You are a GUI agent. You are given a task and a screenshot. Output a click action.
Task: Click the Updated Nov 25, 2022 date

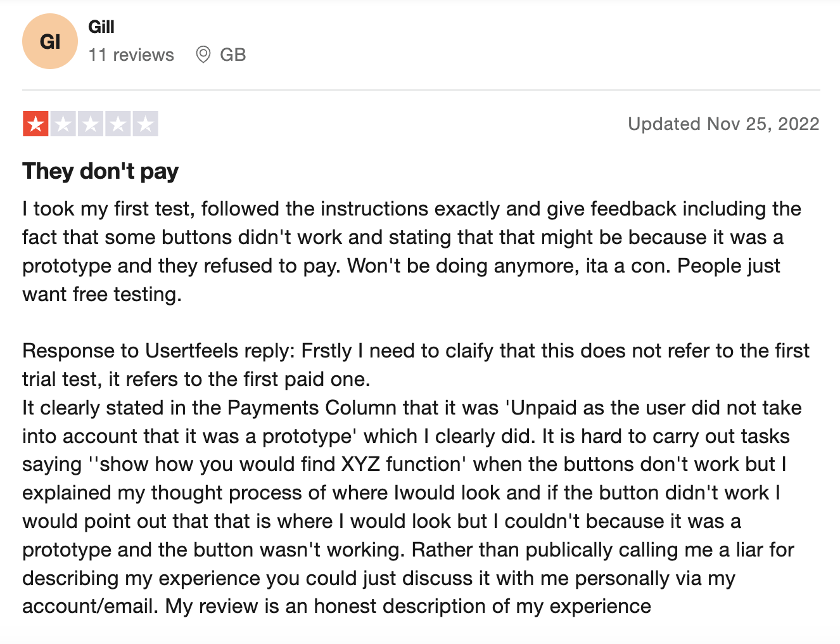pyautogui.click(x=723, y=124)
